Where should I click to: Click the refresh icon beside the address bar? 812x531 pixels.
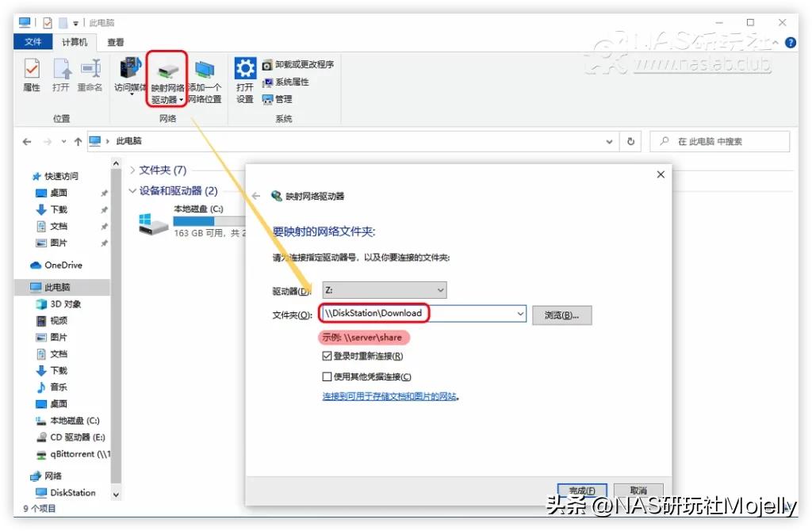[x=630, y=140]
